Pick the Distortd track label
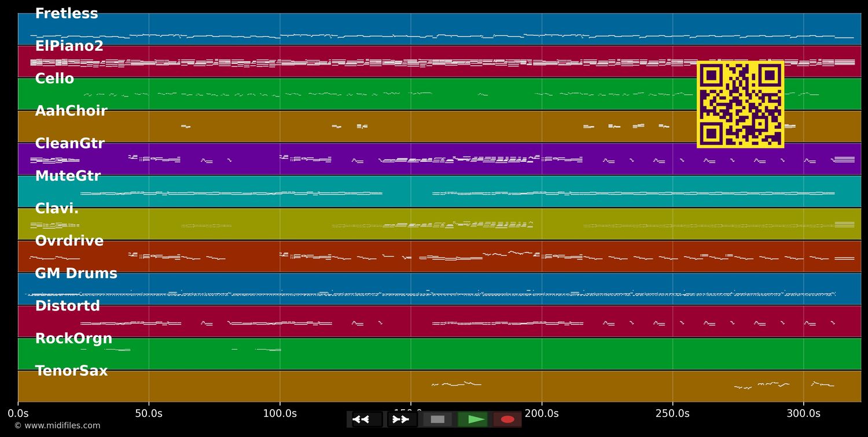 pyautogui.click(x=67, y=306)
